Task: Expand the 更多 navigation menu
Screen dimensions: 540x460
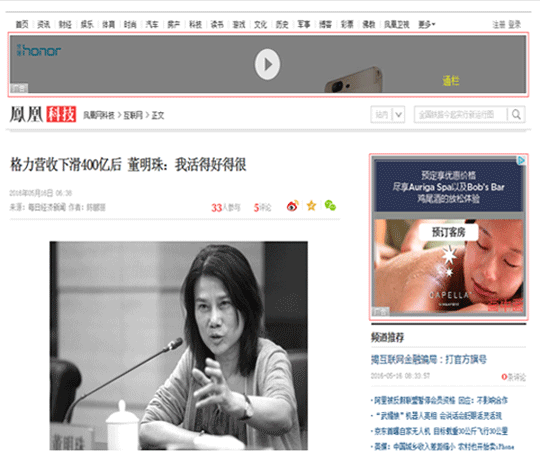Action: pyautogui.click(x=427, y=24)
